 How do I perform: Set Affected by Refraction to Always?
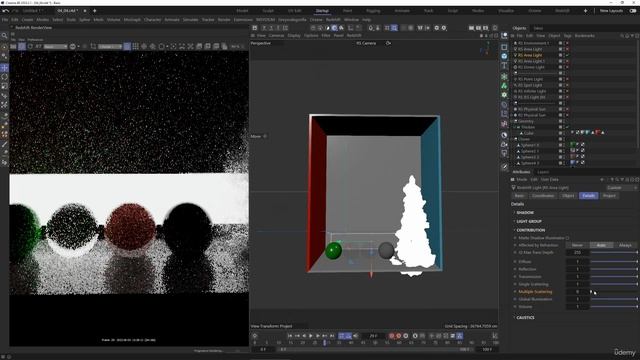coord(625,245)
